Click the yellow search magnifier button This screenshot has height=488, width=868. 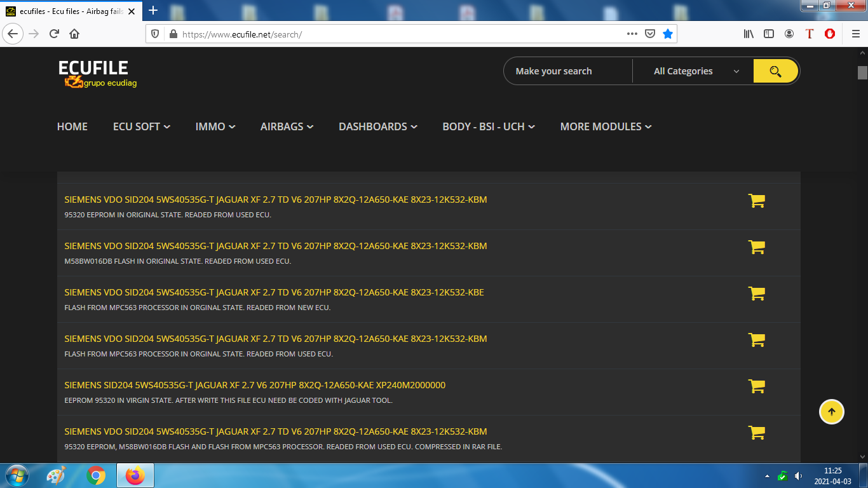pos(775,71)
